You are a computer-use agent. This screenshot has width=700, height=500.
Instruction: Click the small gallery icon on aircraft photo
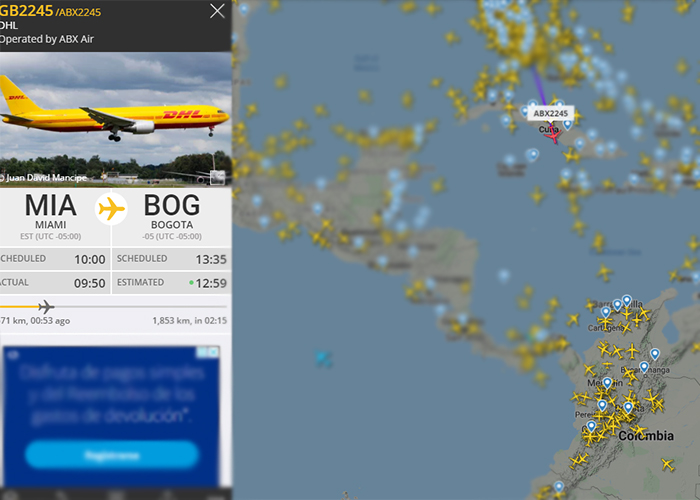(217, 177)
